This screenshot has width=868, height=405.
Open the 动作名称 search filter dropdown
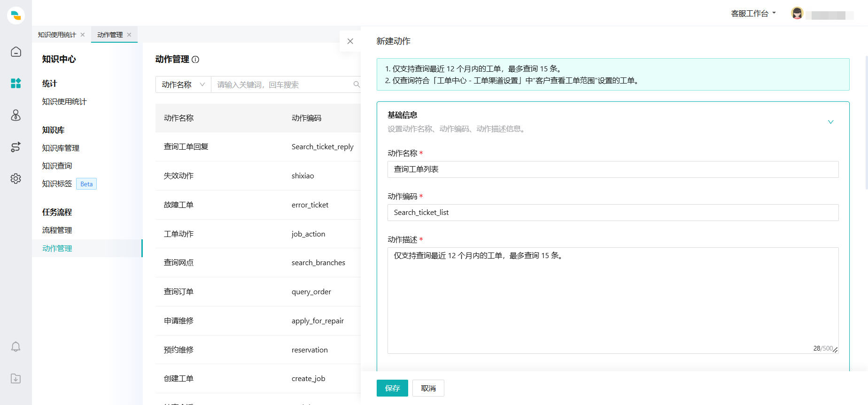pos(183,84)
